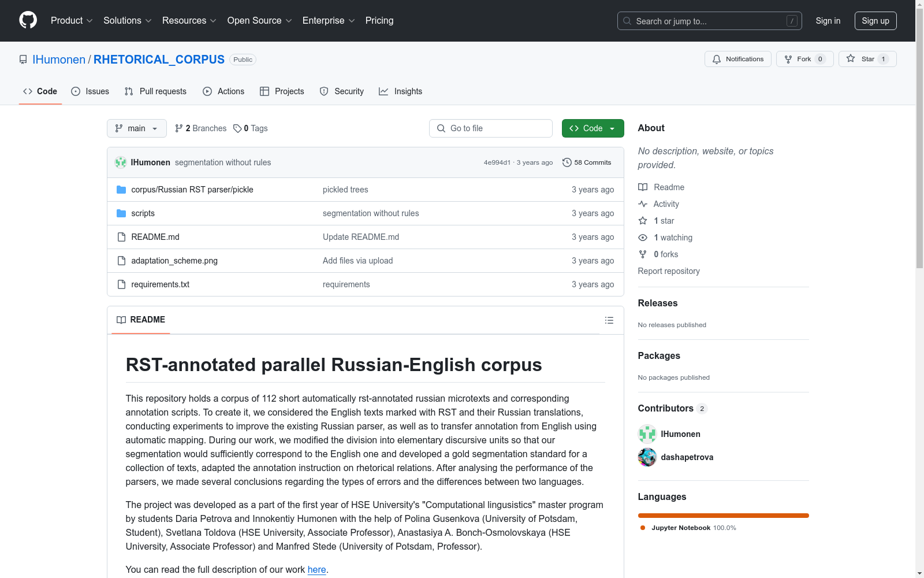Open contributor dashapetrova profile
This screenshot has width=924, height=578.
click(687, 457)
